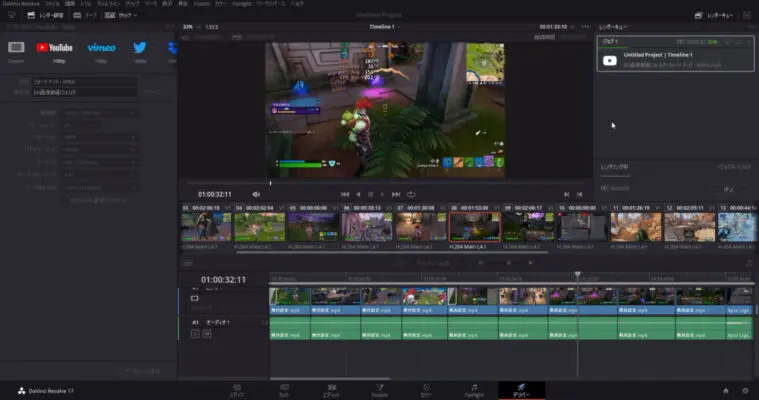Click the timeline horizontal scrollbar
Viewport: 759px width, 400px height.
(x=330, y=379)
